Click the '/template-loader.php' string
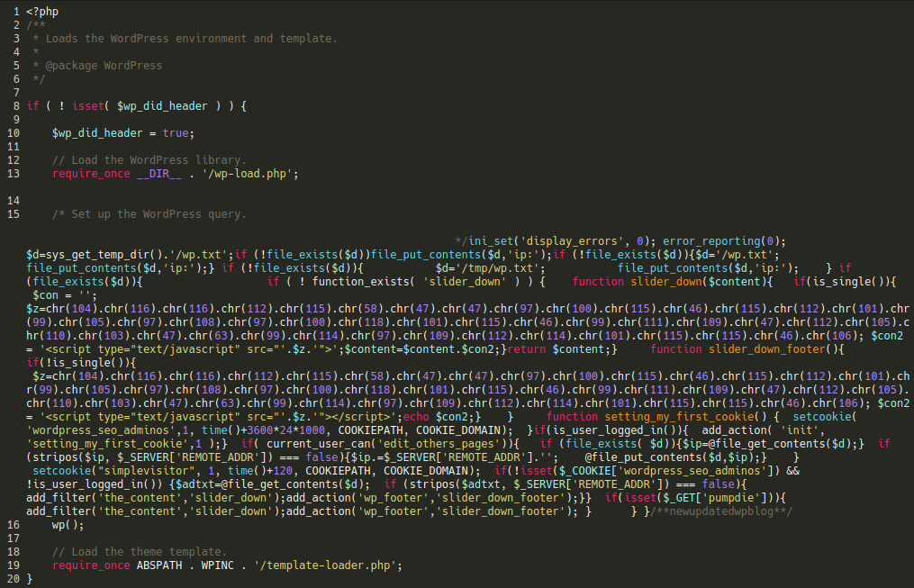 [325, 565]
